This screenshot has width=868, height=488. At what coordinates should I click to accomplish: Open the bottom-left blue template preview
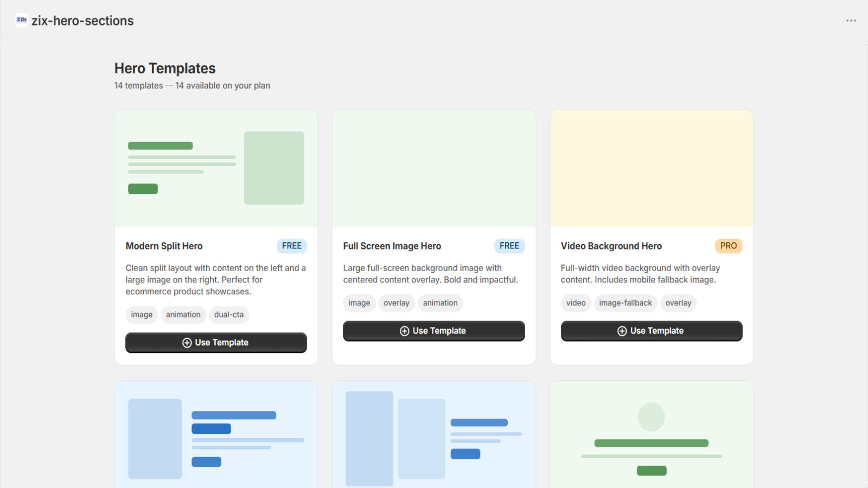point(216,434)
